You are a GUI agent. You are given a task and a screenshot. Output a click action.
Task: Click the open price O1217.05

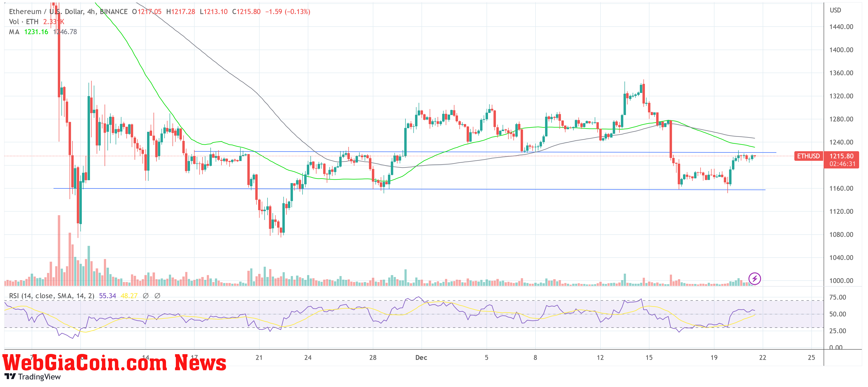point(147,12)
